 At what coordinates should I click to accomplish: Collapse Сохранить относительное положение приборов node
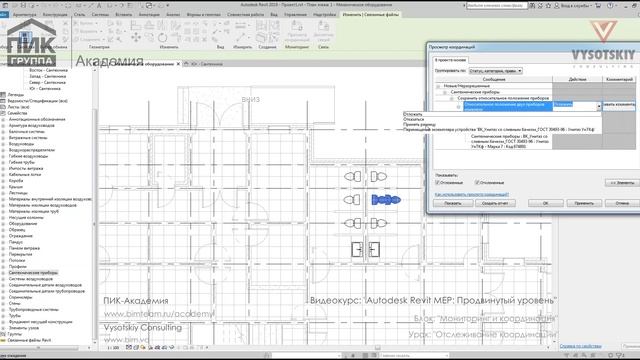pyautogui.click(x=452, y=98)
